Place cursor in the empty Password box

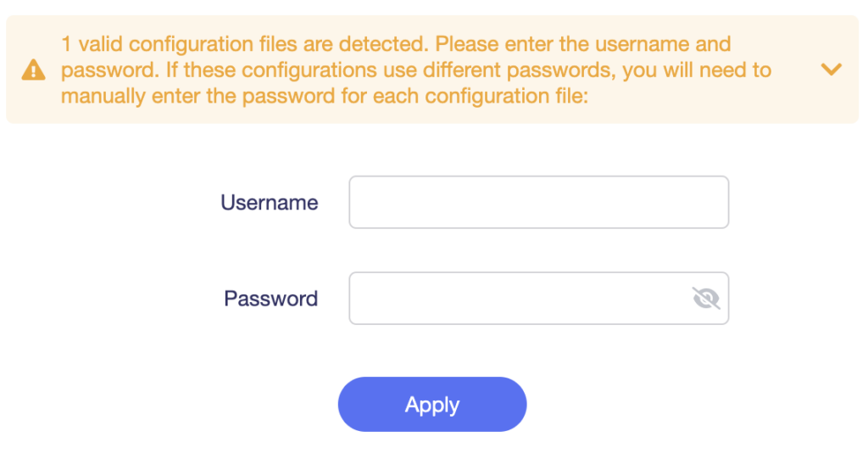click(517, 298)
